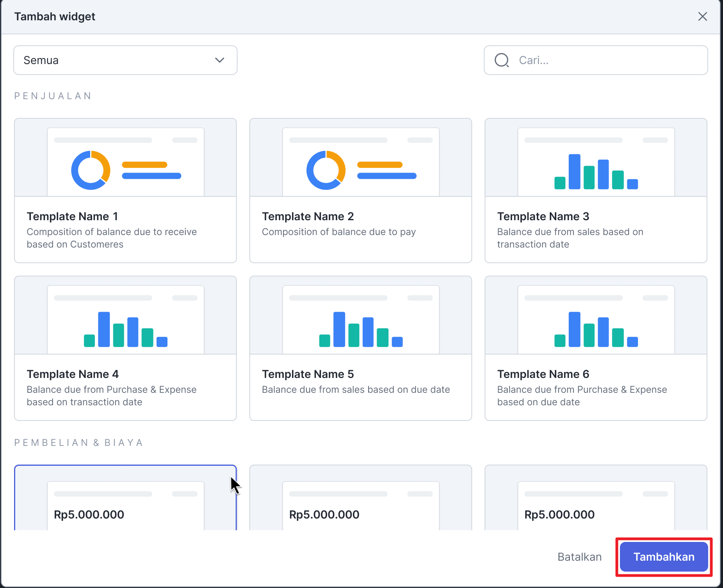Click Template 3 description about transaction date

pyautogui.click(x=570, y=238)
